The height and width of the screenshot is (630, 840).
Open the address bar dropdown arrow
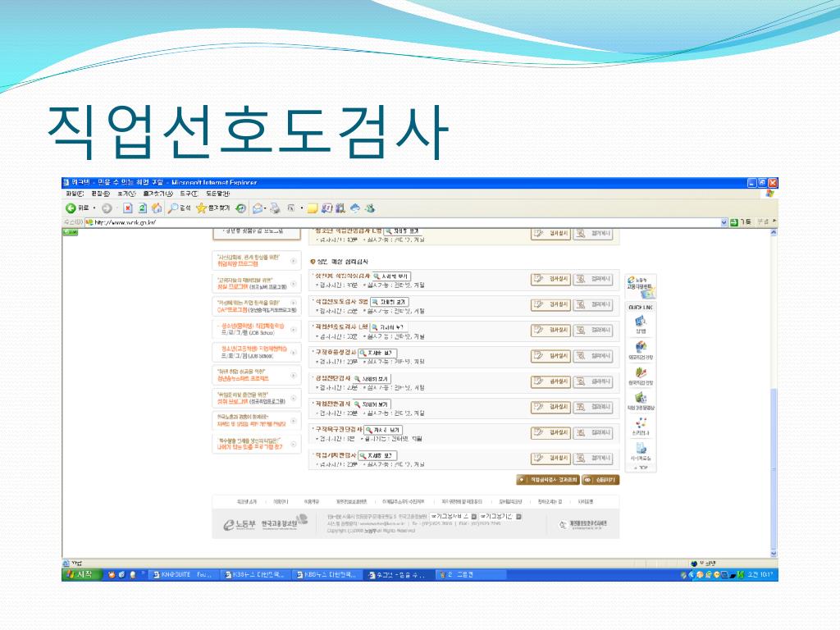pyautogui.click(x=724, y=222)
